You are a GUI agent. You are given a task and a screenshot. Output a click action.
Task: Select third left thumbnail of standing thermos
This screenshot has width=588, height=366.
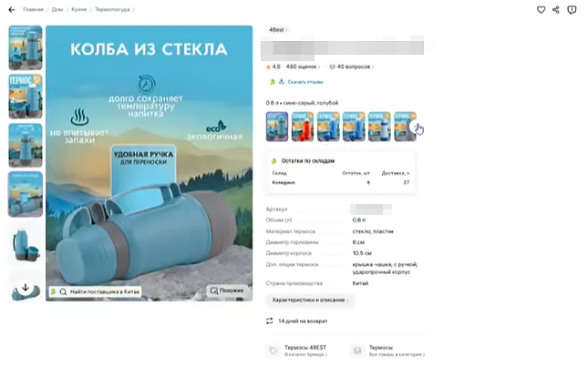click(26, 145)
